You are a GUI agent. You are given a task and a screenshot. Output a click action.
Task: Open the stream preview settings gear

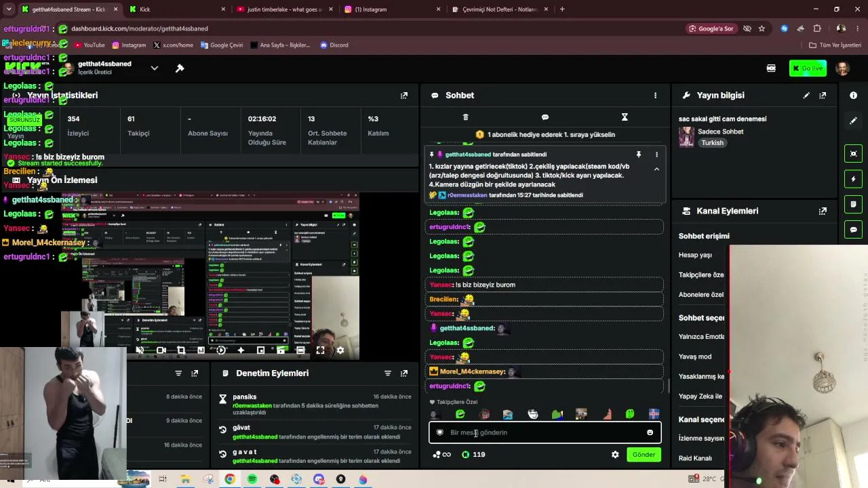340,350
